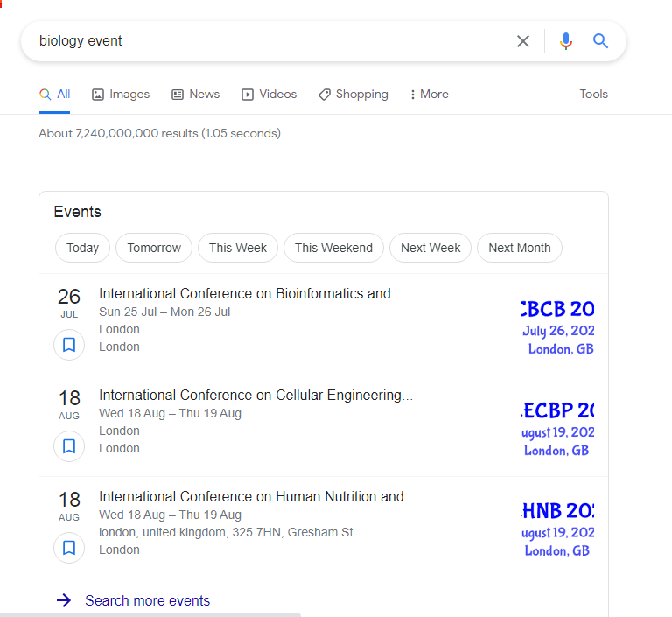Switch to the News search tab

pos(195,94)
